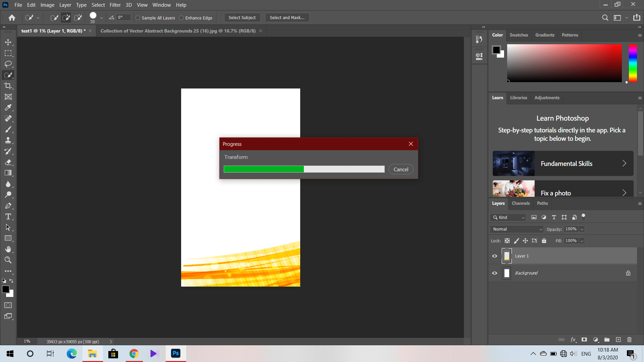This screenshot has width=644, height=362.
Task: Choose the Hand tool
Action: (8, 249)
